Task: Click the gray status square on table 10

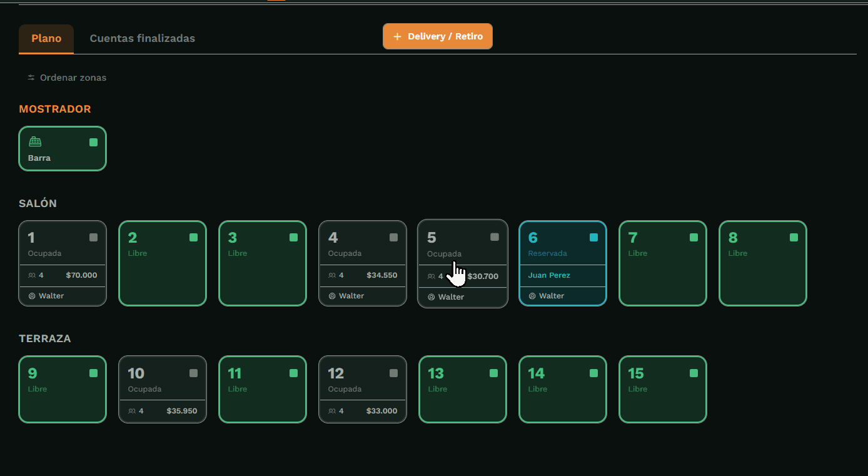Action: [x=193, y=373]
